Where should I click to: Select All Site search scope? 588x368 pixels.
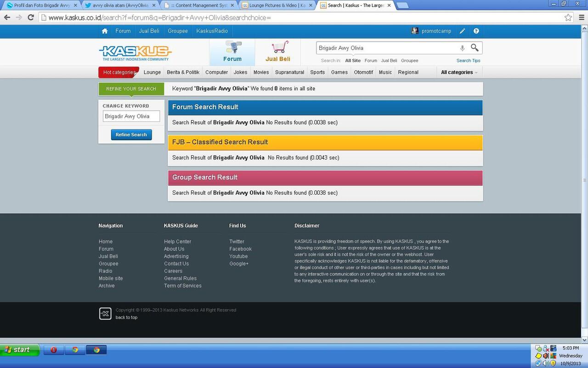(353, 61)
